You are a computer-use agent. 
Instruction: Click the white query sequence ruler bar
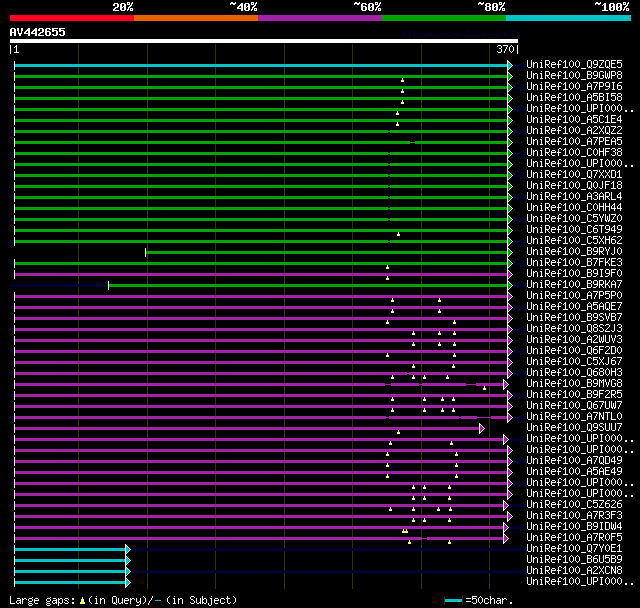point(264,41)
